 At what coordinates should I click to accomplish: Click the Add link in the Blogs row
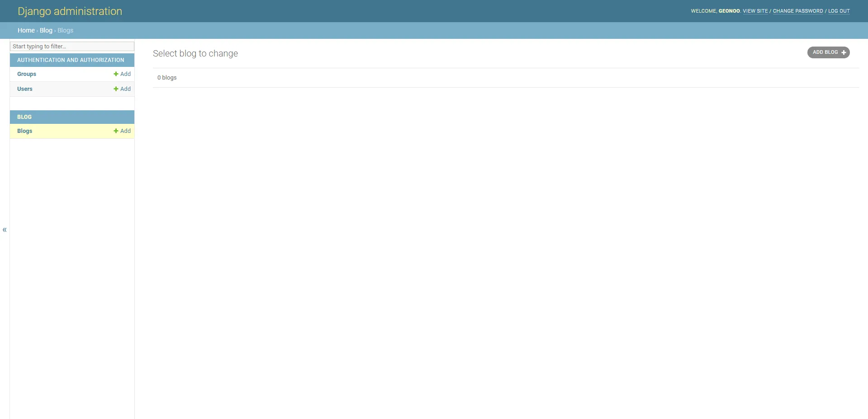point(122,131)
